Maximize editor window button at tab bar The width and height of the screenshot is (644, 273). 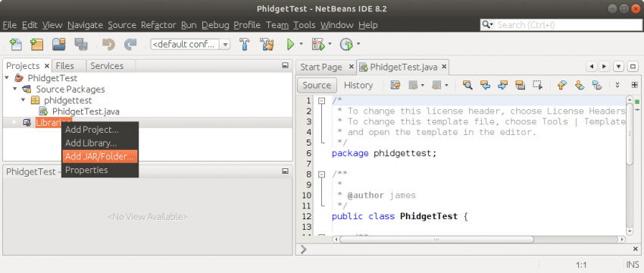(633, 67)
